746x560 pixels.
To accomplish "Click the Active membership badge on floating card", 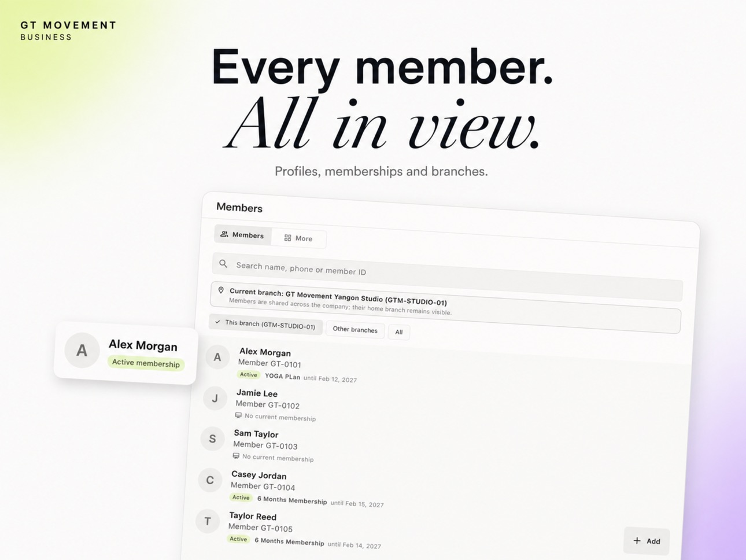I will point(146,363).
